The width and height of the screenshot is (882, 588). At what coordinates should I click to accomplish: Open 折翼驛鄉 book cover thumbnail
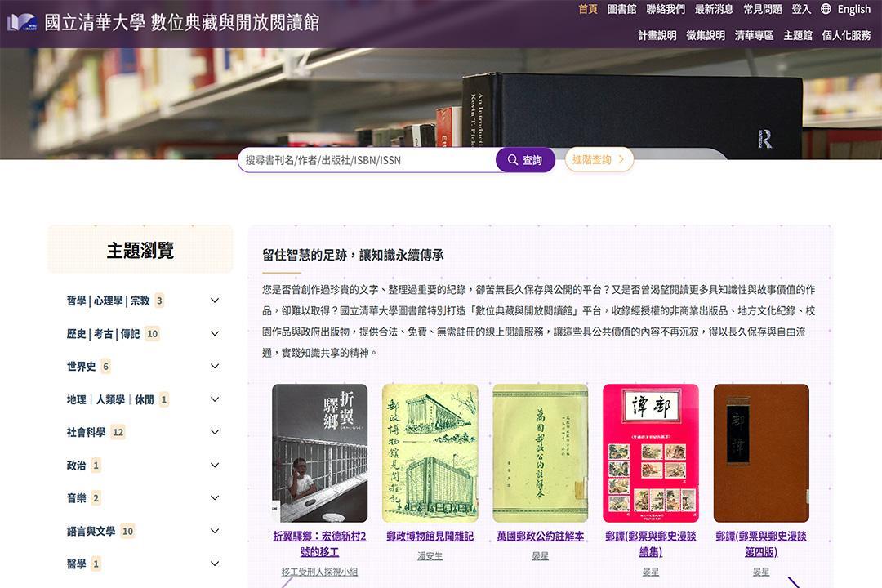coord(319,452)
